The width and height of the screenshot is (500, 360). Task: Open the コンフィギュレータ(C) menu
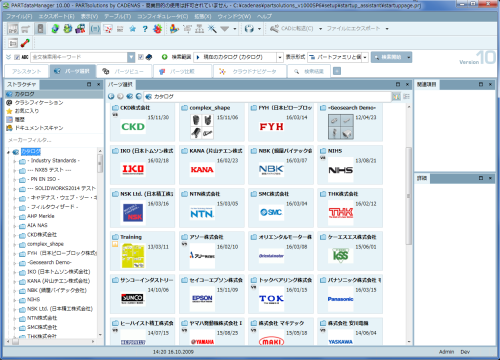tap(163, 16)
